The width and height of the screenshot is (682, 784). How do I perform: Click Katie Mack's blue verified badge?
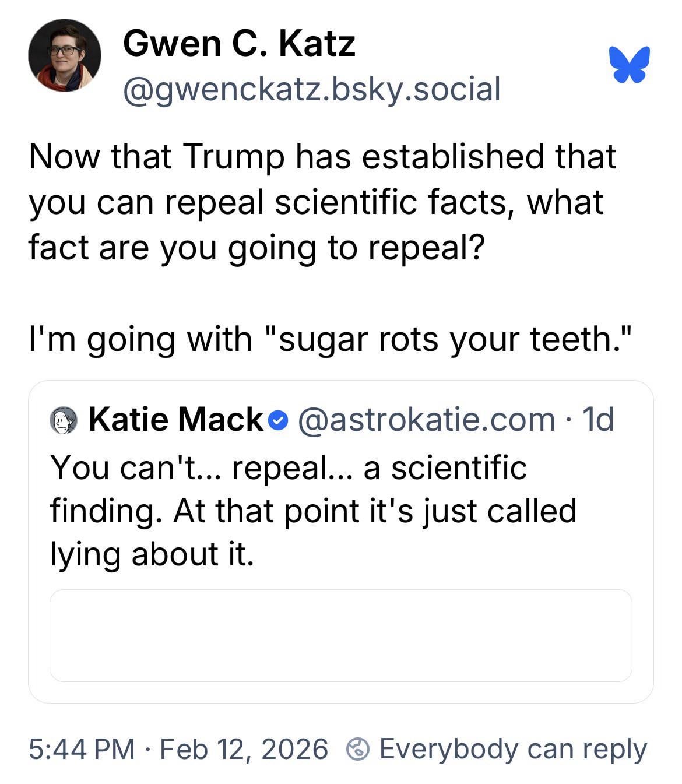[x=280, y=420]
